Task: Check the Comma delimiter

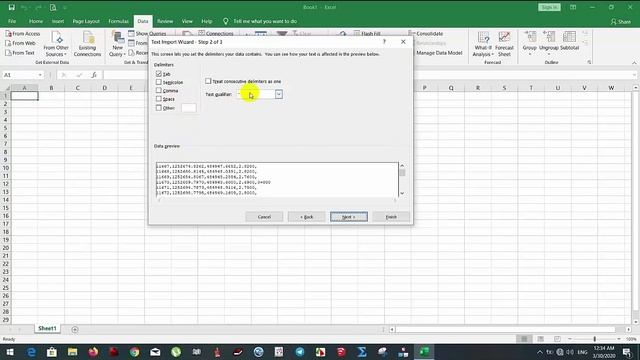Action: [159, 90]
